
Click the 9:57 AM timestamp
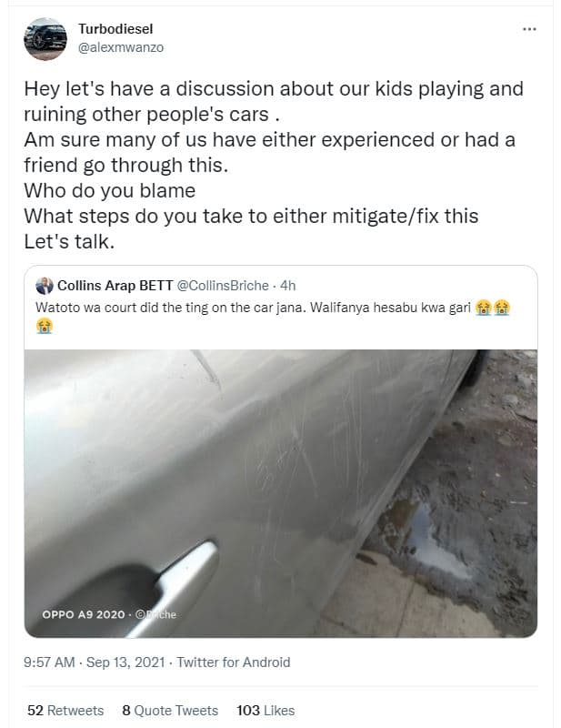click(x=50, y=662)
